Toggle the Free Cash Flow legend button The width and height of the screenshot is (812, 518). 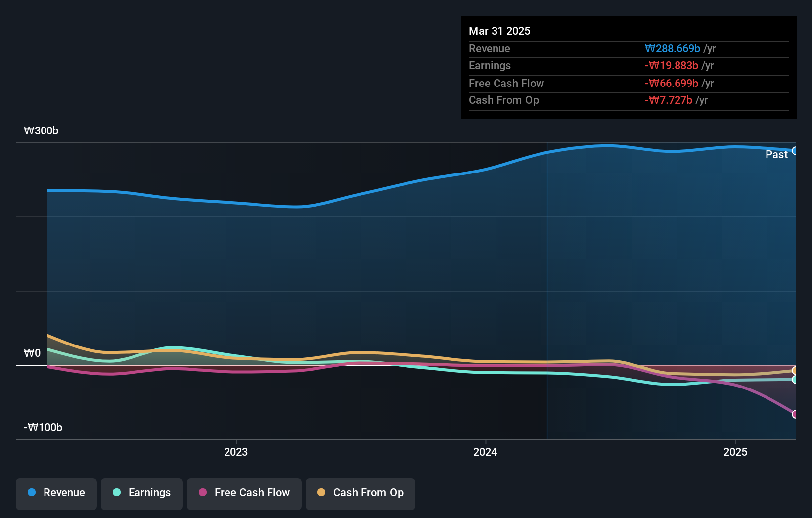coord(244,494)
